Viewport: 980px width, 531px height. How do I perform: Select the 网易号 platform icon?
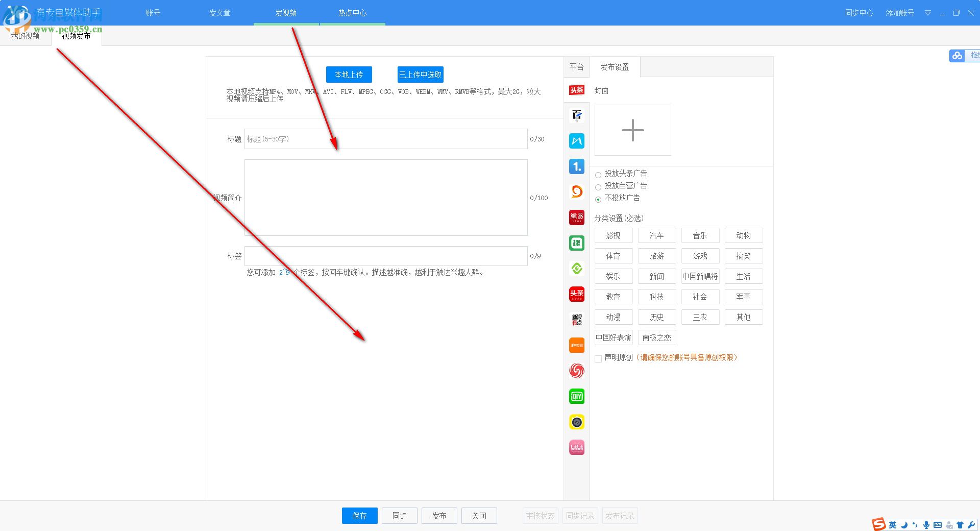click(576, 218)
